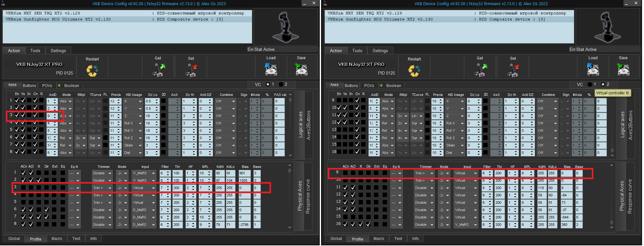Viewport: 644px width, 246px height.
Task: Select VKBsim Gunfighter MCG Ultimate XT2 device, right window
Action: 449,19
